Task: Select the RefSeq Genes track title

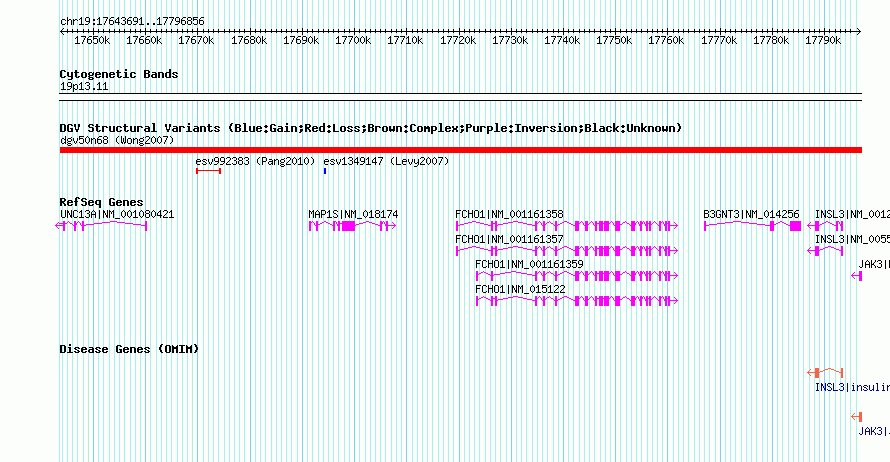Action: pos(101,202)
